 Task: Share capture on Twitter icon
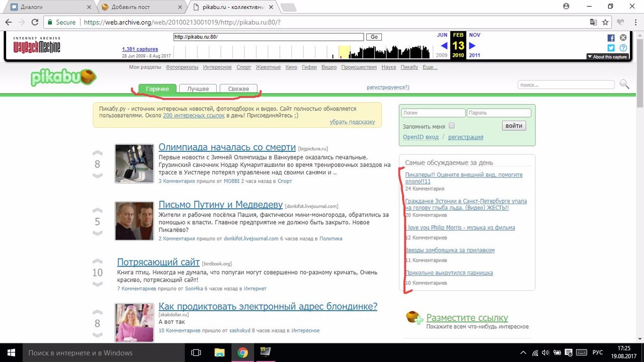611,48
